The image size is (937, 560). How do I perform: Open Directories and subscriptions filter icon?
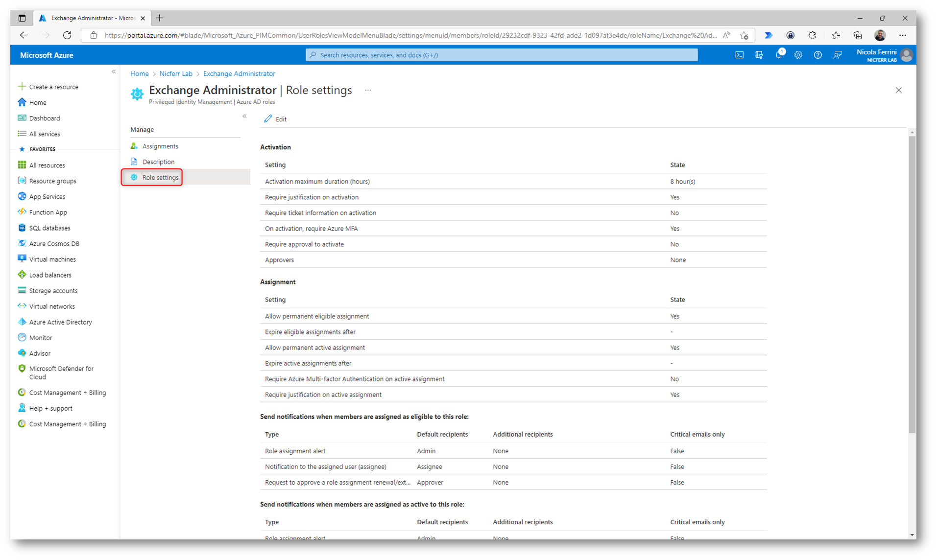tap(759, 55)
